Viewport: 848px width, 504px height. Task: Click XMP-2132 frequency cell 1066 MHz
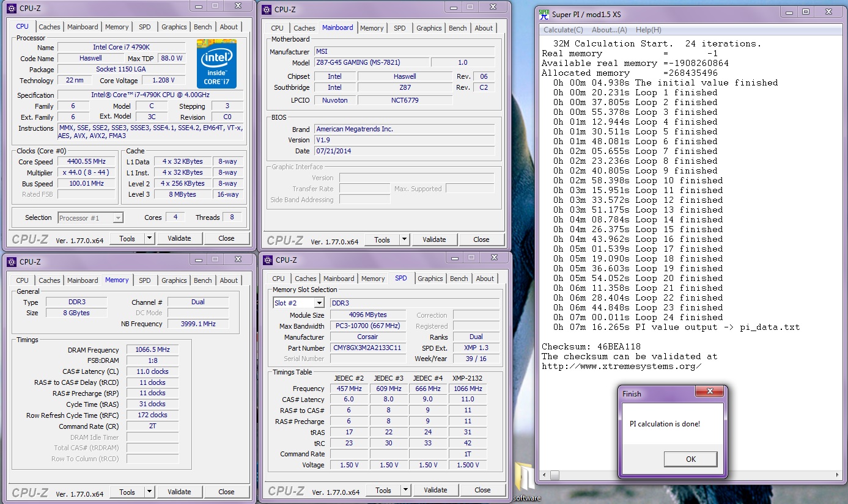tap(468, 389)
